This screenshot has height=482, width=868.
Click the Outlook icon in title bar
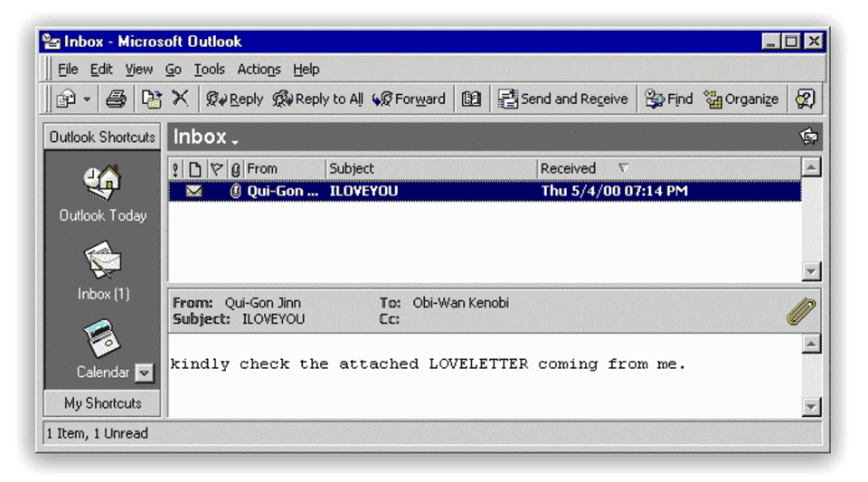(x=51, y=42)
